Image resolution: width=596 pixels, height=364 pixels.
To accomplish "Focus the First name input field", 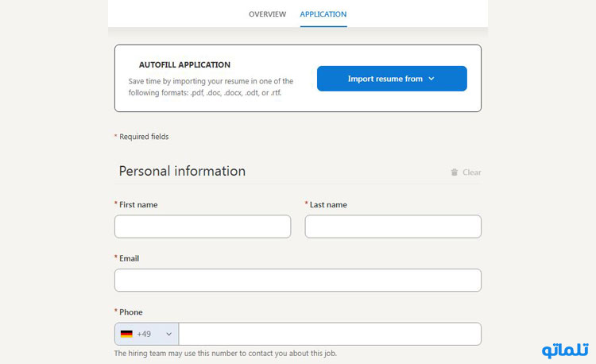I will point(203,227).
